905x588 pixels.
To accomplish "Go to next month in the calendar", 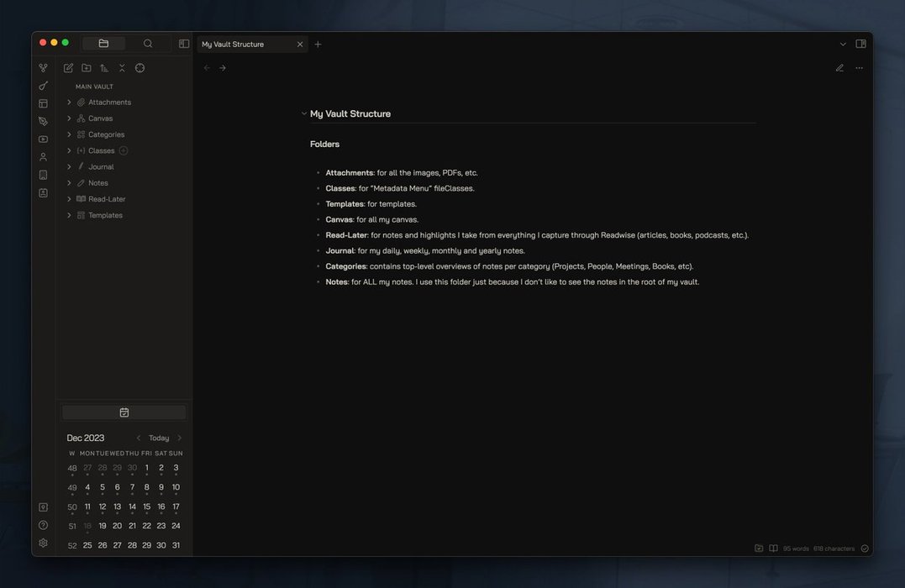I will 179,438.
